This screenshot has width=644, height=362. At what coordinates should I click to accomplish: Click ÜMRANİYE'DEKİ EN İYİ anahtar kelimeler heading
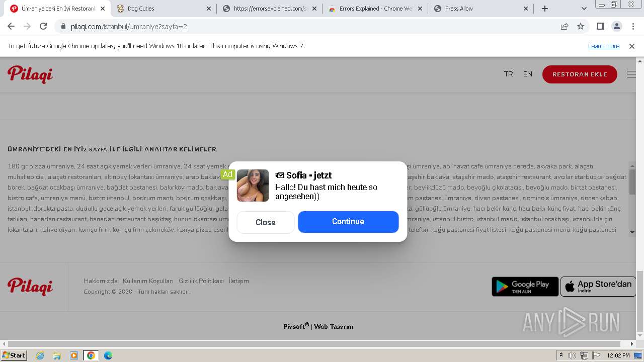pos(112,149)
